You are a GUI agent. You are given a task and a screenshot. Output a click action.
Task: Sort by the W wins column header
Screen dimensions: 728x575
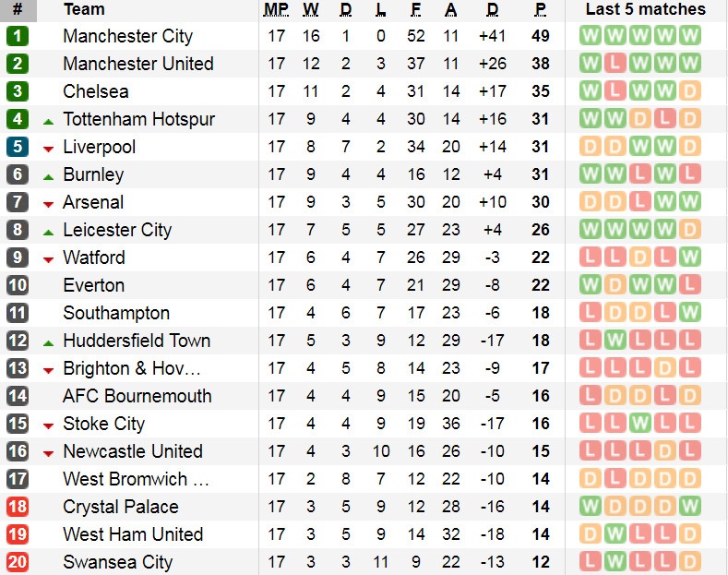(311, 10)
